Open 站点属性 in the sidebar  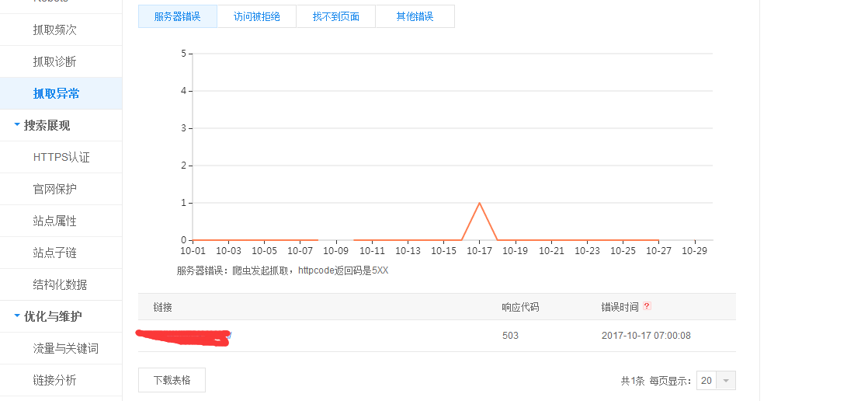click(54, 221)
